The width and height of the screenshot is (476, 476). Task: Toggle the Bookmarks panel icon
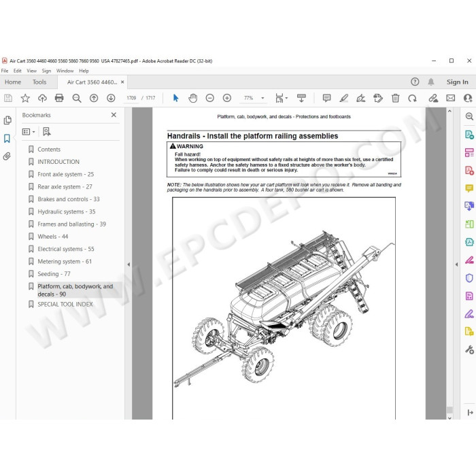pos(7,139)
